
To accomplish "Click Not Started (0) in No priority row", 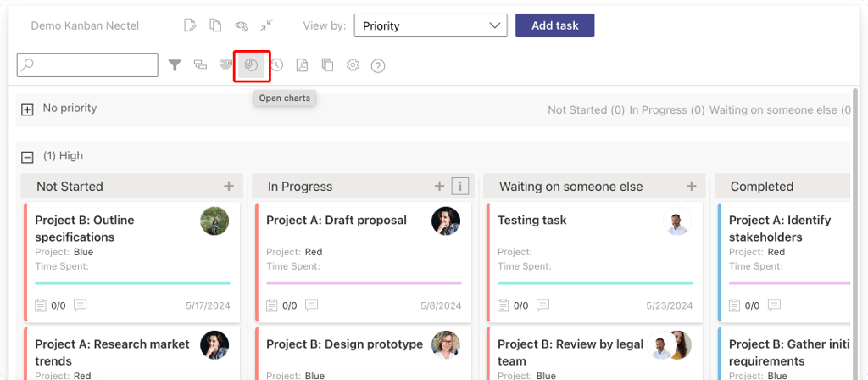I will (587, 109).
